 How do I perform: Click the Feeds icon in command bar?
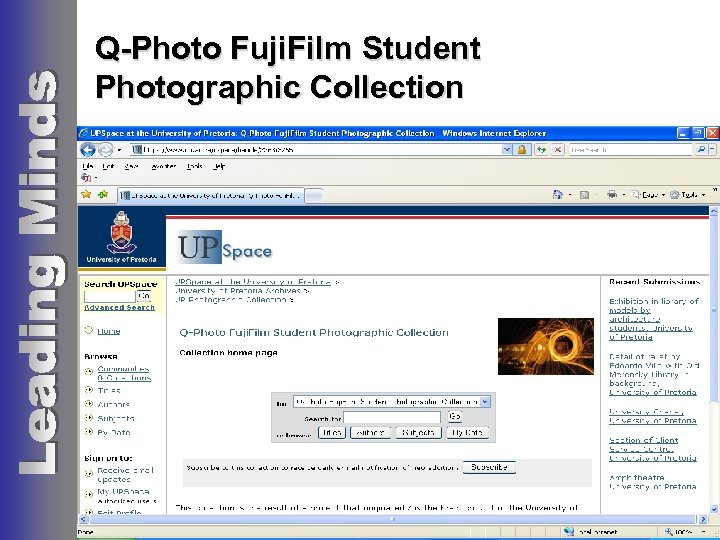coord(584,195)
